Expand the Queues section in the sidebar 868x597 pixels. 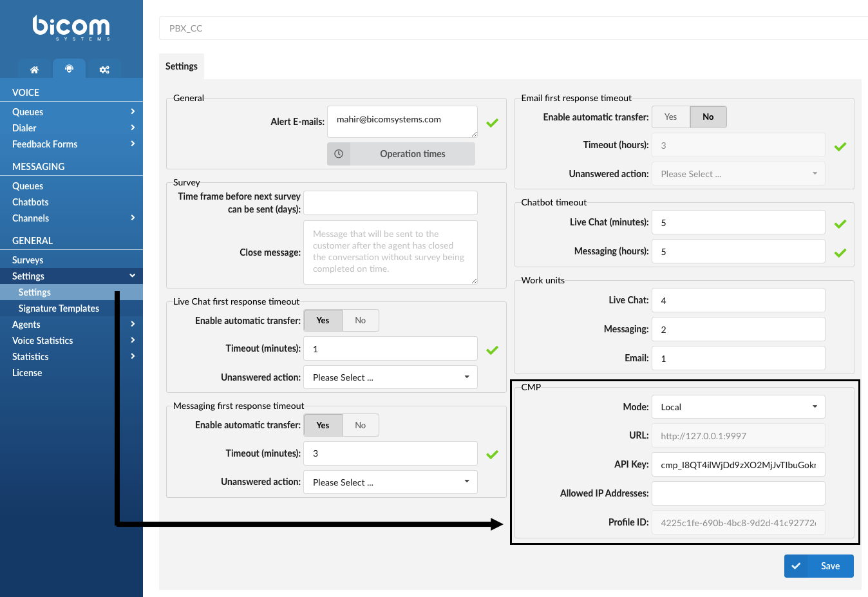(x=71, y=111)
